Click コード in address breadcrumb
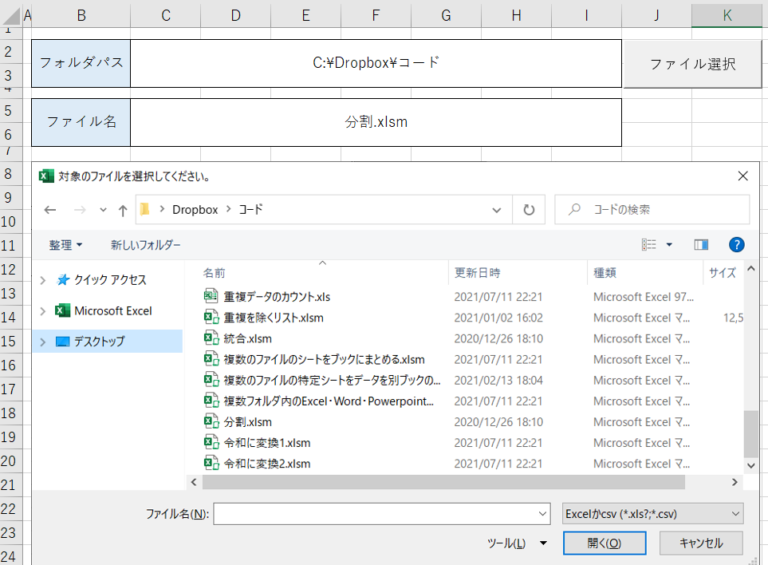 pos(250,210)
